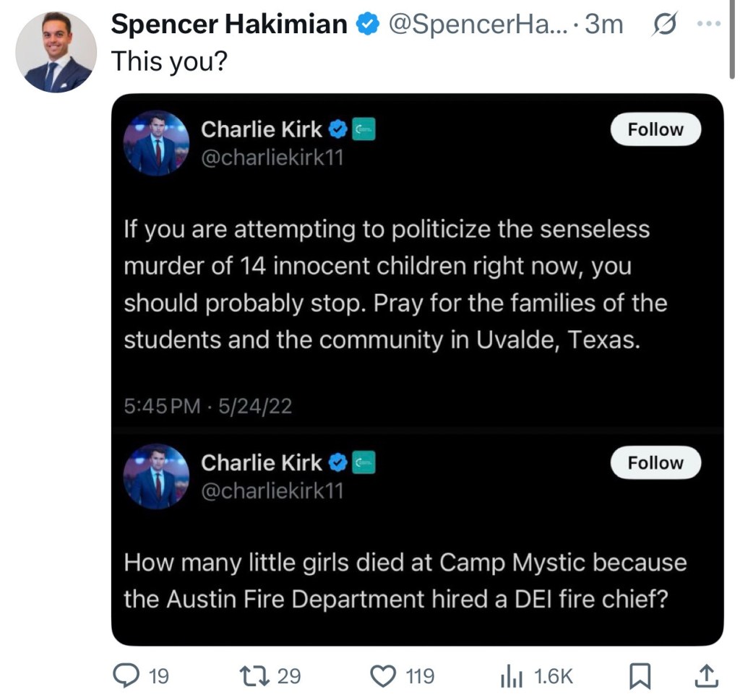Click the Spencer Hakimian display name
Image resolution: width=740 pixels, height=700 pixels.
(x=229, y=25)
